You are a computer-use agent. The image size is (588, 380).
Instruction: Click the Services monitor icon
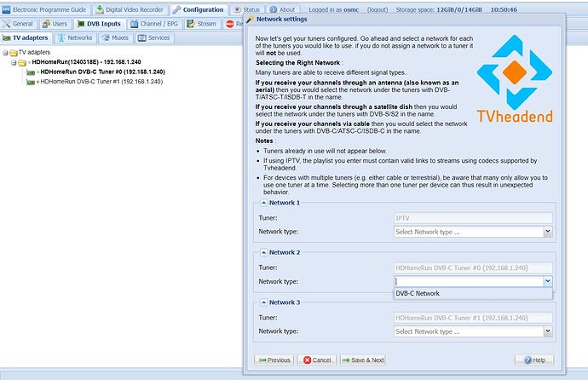pyautogui.click(x=141, y=37)
